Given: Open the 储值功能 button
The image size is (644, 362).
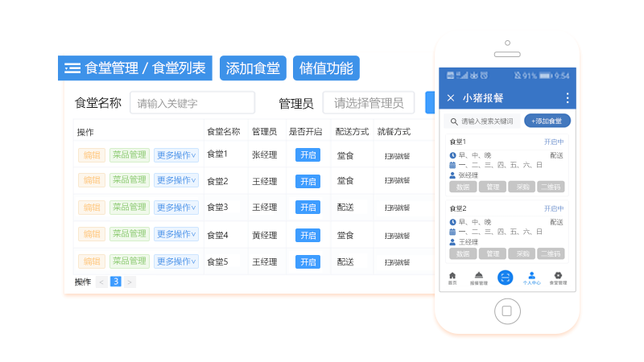Looking at the screenshot, I should (x=326, y=68).
